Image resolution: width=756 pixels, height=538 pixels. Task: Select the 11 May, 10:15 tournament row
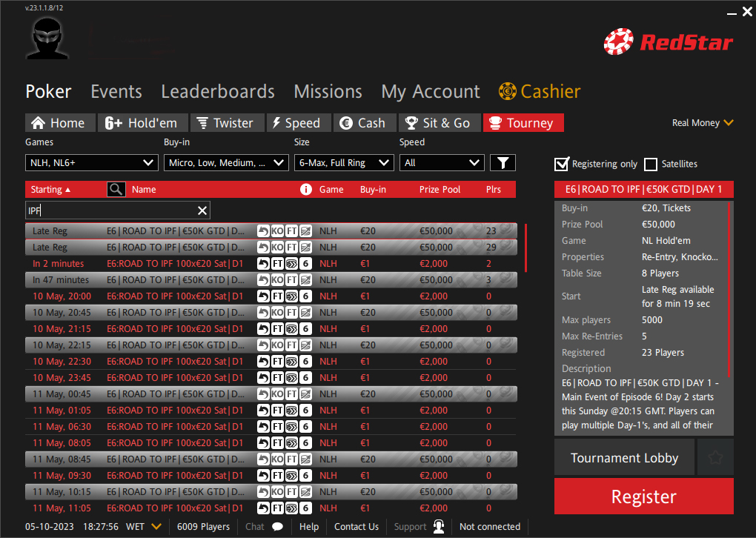click(x=271, y=492)
